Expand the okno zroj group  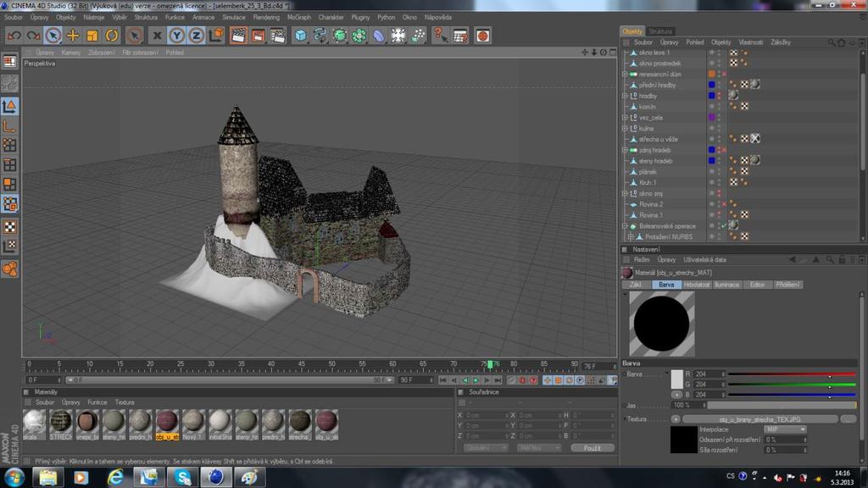(x=626, y=194)
